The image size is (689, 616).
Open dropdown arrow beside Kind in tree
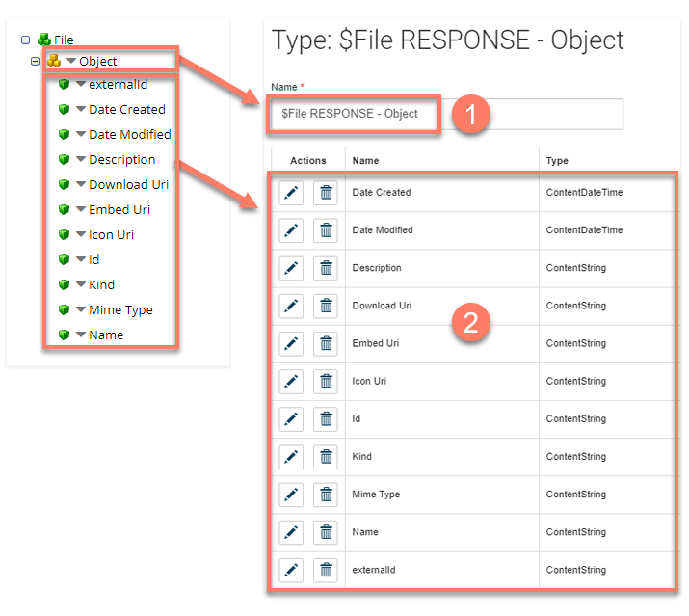(x=81, y=284)
